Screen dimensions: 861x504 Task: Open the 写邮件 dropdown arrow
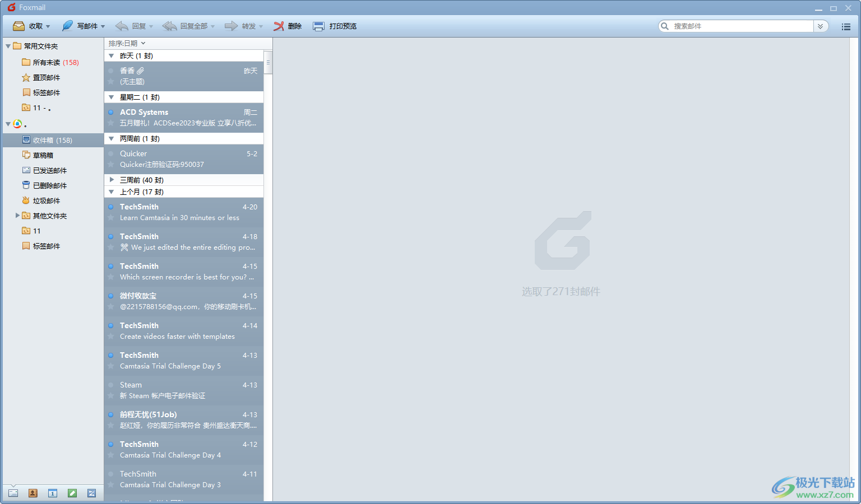[103, 26]
